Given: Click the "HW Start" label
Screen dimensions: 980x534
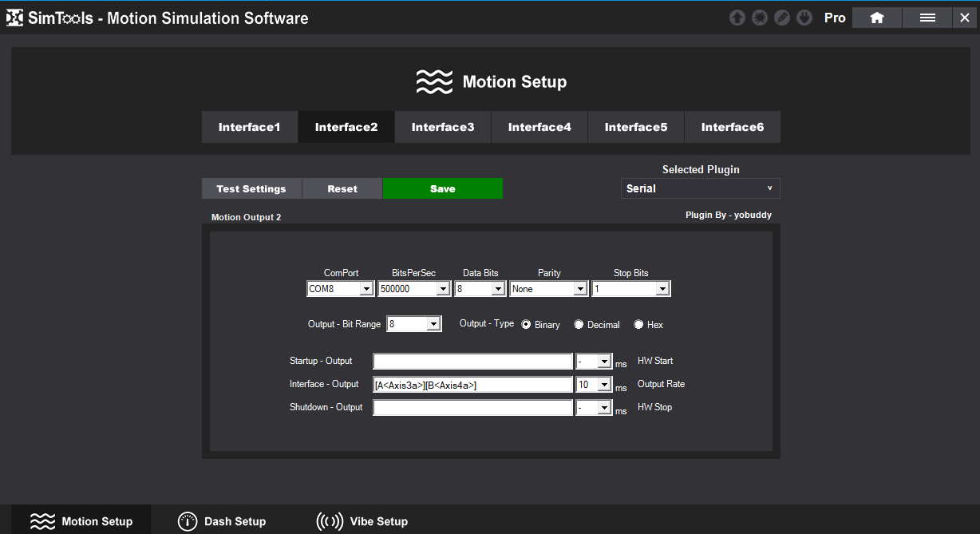Looking at the screenshot, I should click(655, 361).
